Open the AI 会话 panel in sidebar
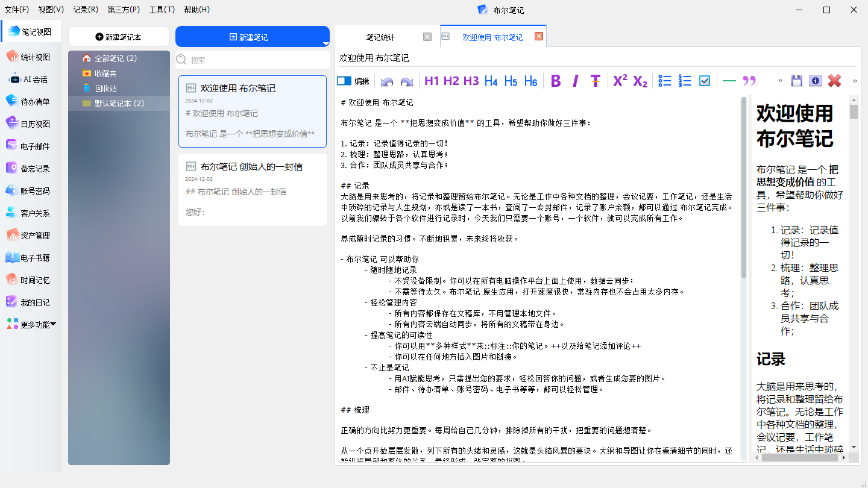The height and width of the screenshot is (488, 868). pos(30,78)
